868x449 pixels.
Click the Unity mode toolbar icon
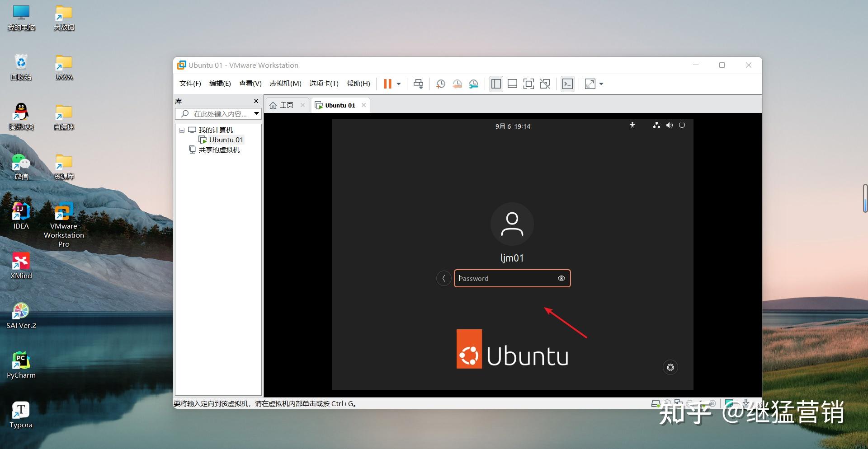545,84
